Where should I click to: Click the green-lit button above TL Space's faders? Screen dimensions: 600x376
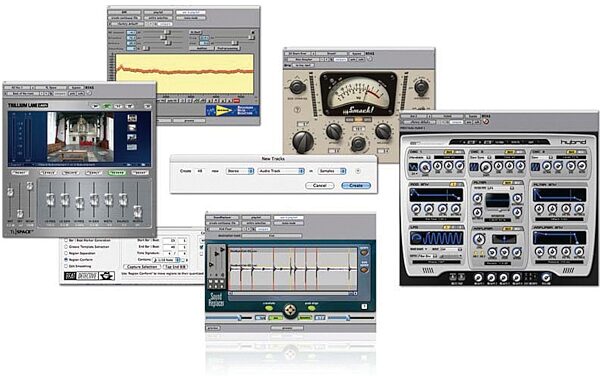[117, 173]
